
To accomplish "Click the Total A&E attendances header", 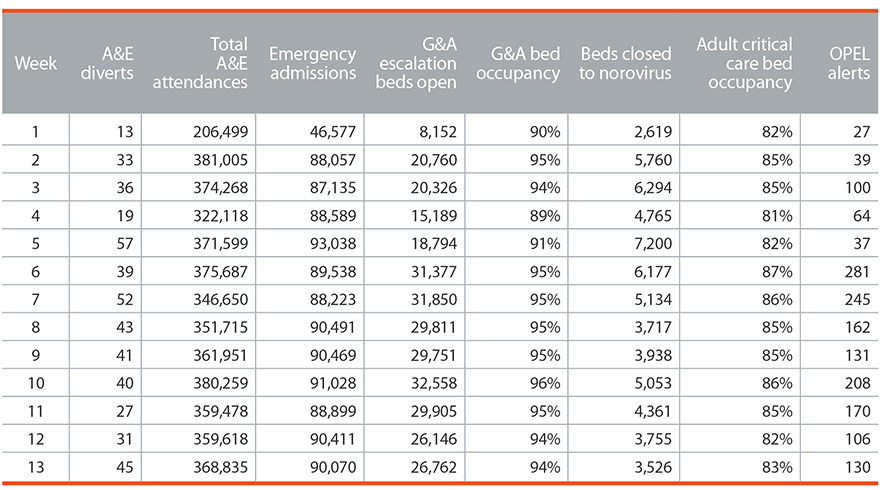I will (x=200, y=63).
